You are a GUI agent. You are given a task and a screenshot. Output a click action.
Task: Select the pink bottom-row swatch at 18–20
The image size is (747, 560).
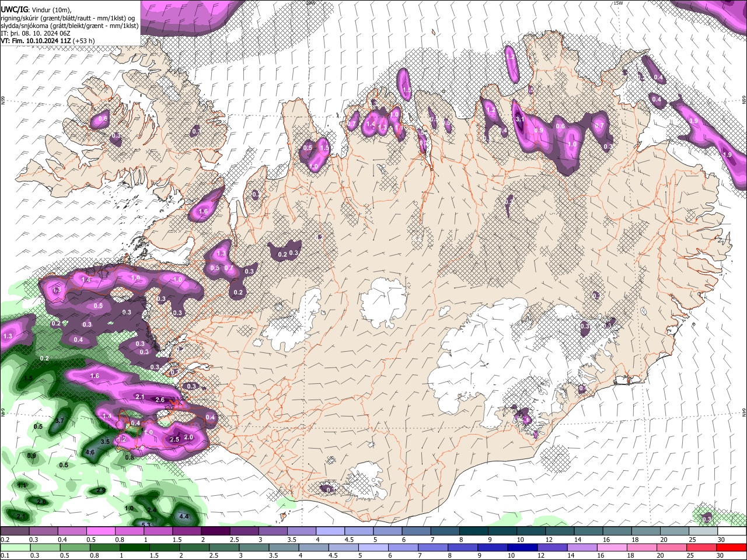point(642,548)
